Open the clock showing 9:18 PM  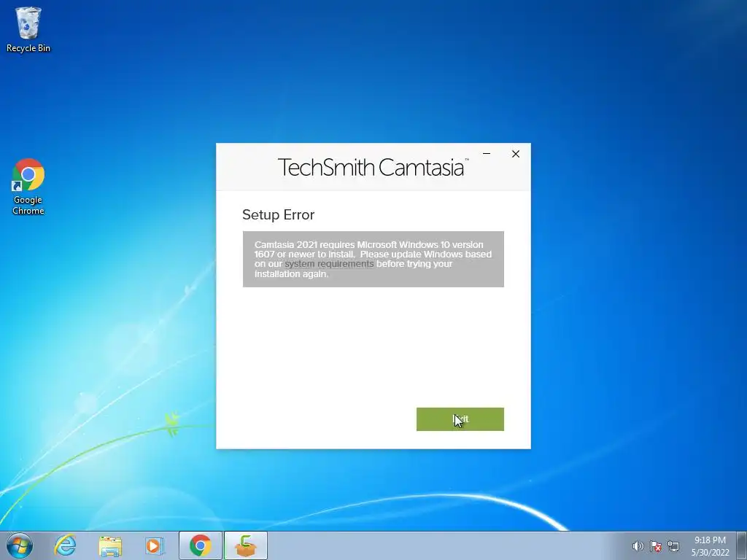[710, 546]
